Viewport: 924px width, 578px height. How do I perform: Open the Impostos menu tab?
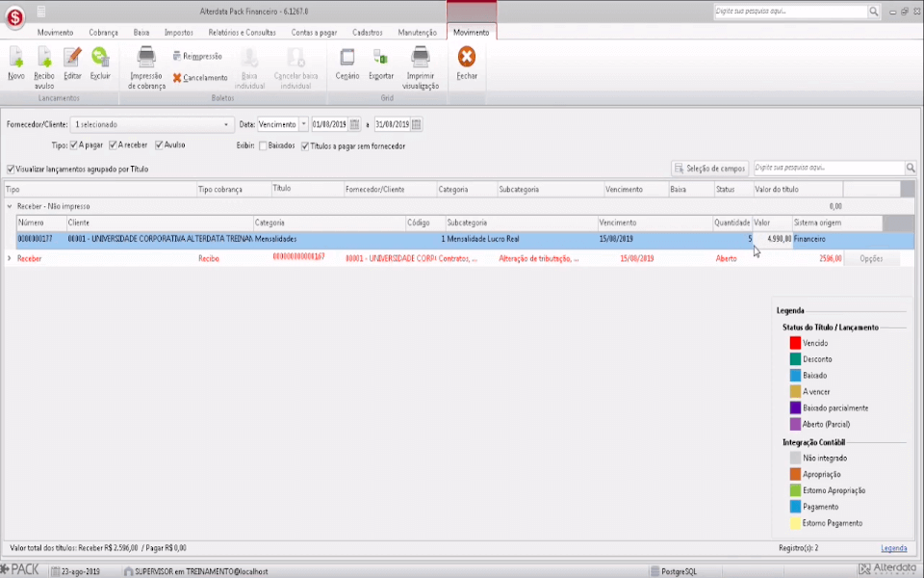pos(179,33)
